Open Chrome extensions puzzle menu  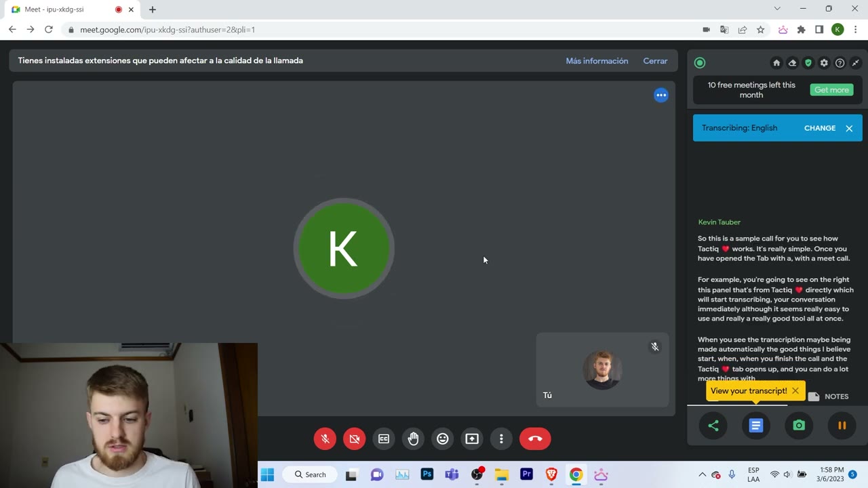coord(802,30)
